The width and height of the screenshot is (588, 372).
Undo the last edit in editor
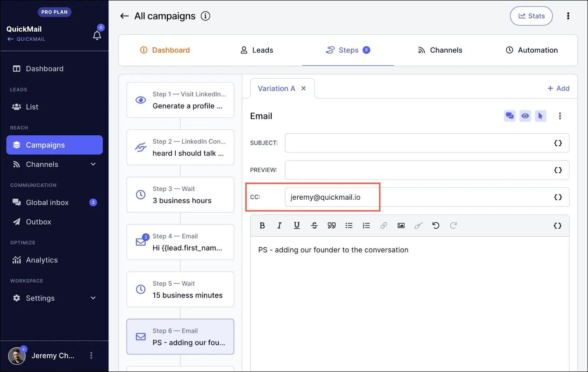[x=436, y=225]
